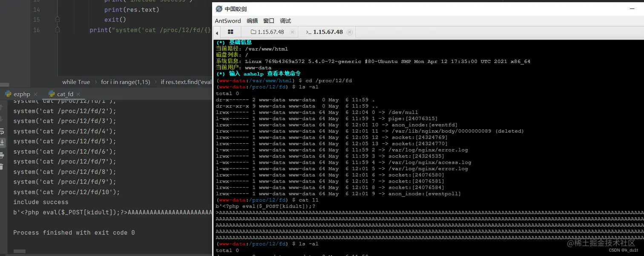Click listing row '1 -> pipe:[24076315]'

point(327,119)
